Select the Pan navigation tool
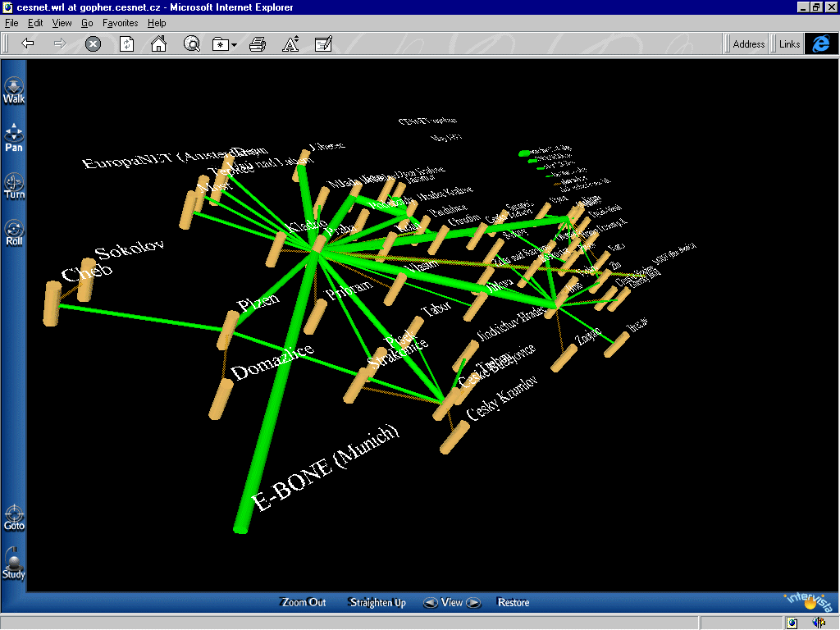The height and width of the screenshot is (630, 840). point(14,136)
